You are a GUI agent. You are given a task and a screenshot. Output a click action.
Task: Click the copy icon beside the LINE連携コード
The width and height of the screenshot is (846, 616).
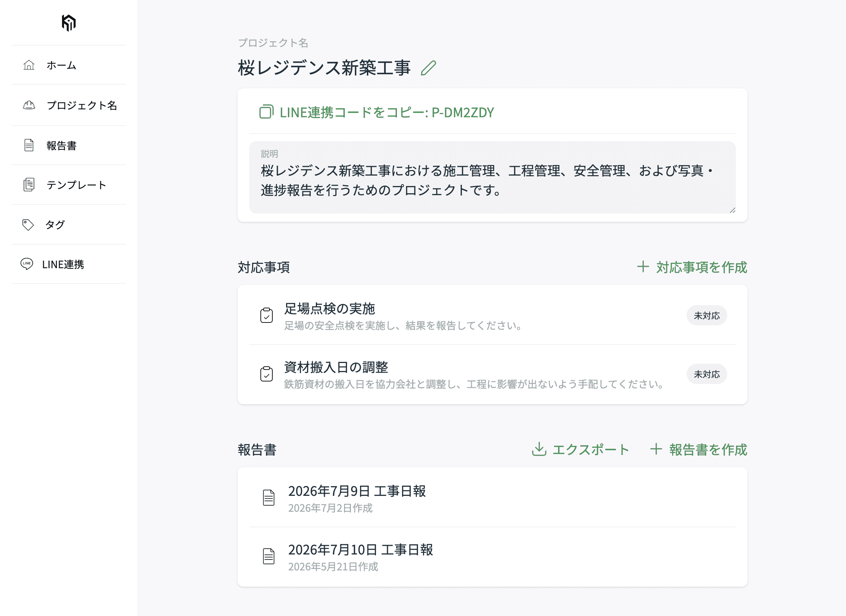(266, 112)
